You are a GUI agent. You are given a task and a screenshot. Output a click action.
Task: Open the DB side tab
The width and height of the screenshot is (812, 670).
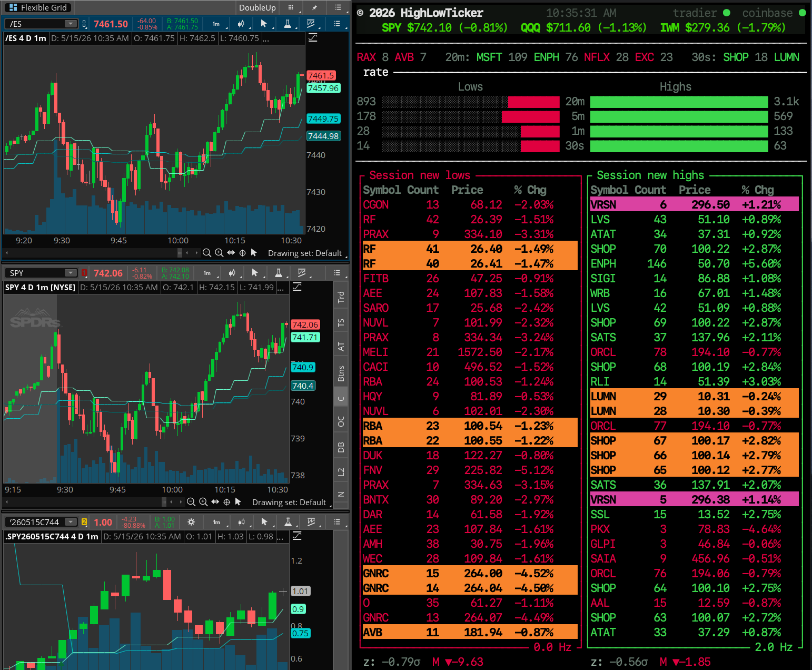341,447
